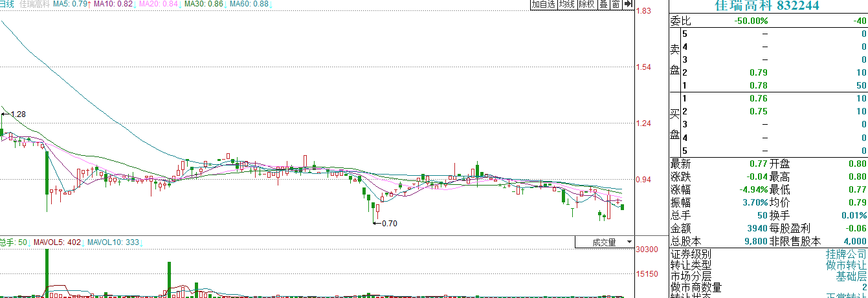Click the 做市转让 transfer type value
This screenshot has height=298, width=868.
846,265
